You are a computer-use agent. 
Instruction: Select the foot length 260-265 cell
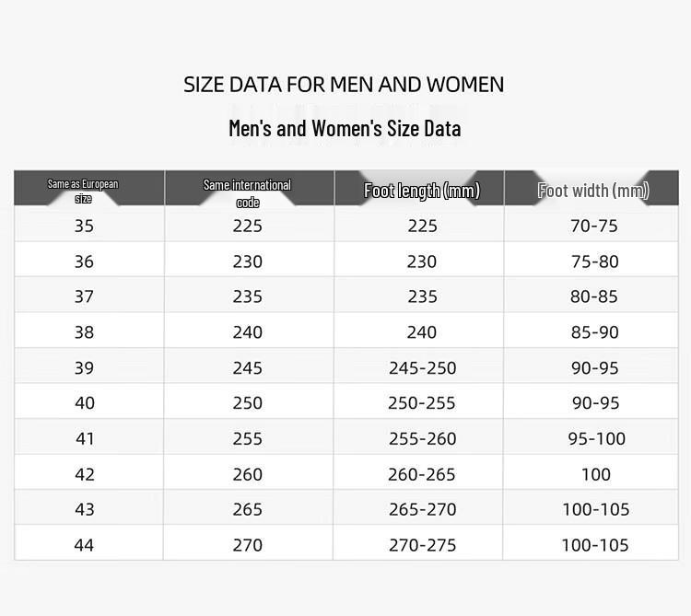[421, 474]
